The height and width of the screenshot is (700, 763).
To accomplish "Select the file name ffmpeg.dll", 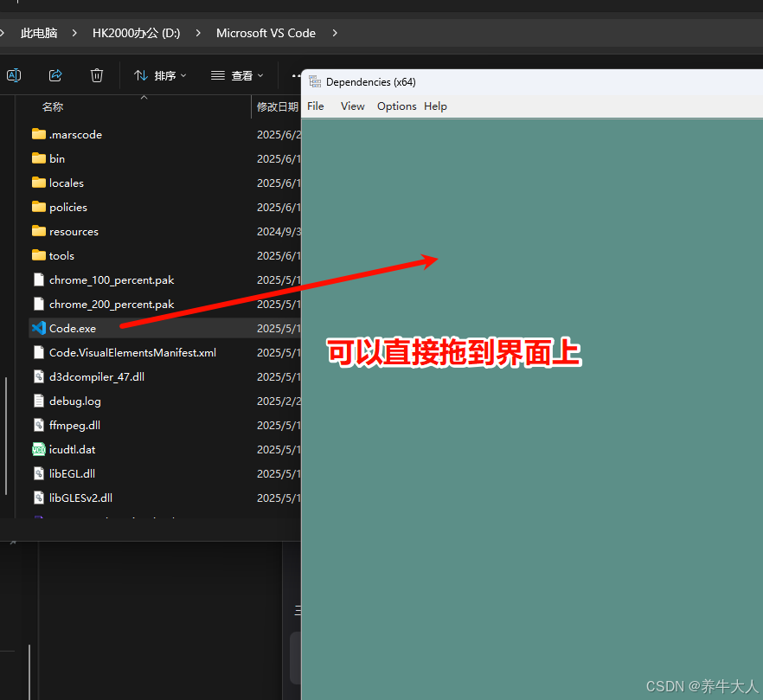I will (x=75, y=426).
